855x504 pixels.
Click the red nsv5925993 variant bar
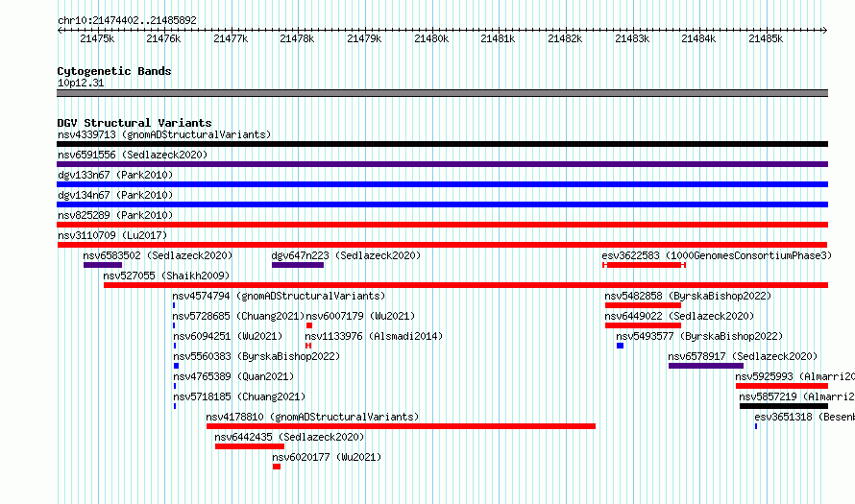[782, 386]
